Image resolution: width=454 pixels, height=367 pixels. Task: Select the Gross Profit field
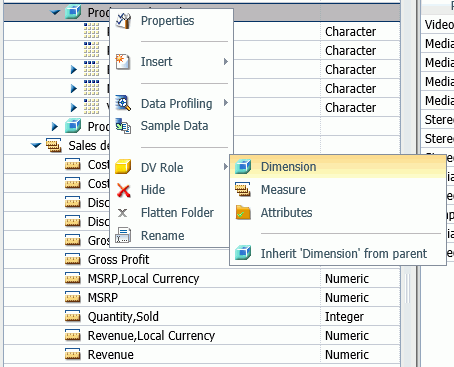[x=119, y=260]
